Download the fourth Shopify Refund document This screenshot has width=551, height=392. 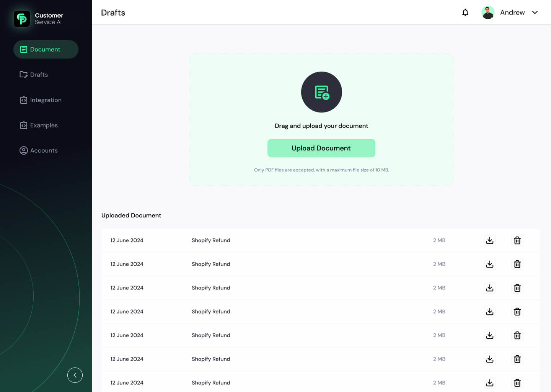[490, 312]
